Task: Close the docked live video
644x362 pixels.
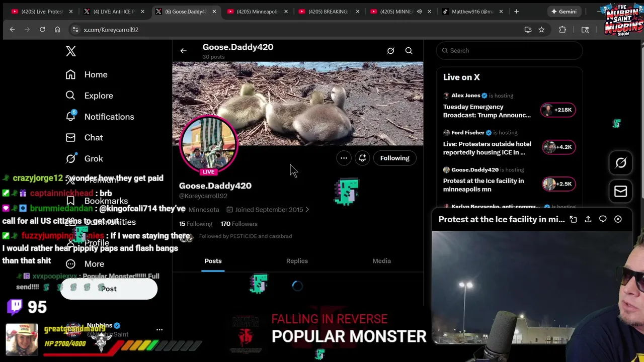Action: coord(618,219)
